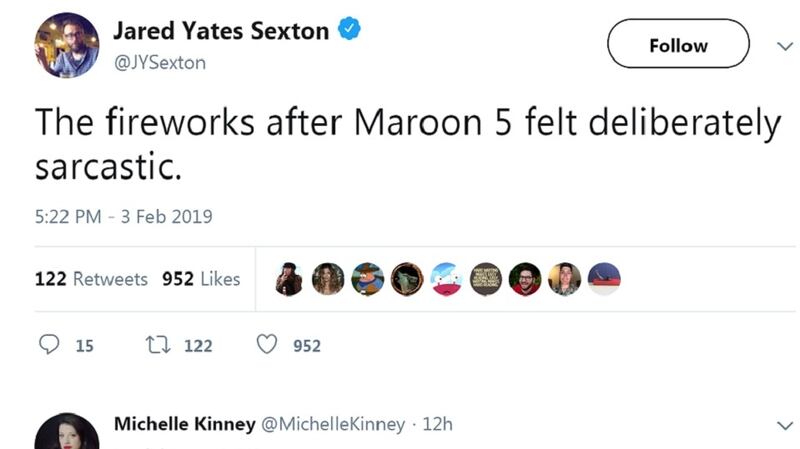Open the 12h timestamp on the reply
The width and height of the screenshot is (800, 449).
438,424
